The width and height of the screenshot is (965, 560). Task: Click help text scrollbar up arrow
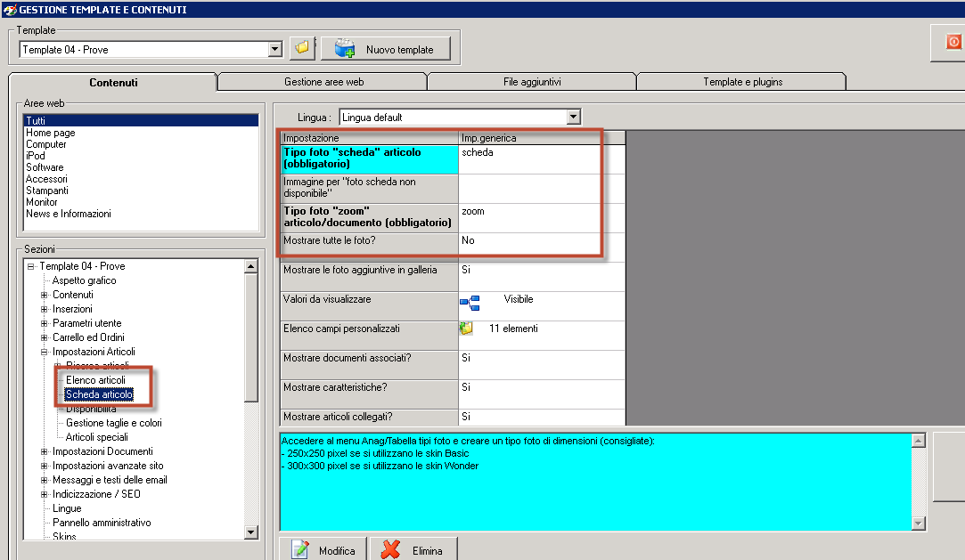[x=919, y=441]
